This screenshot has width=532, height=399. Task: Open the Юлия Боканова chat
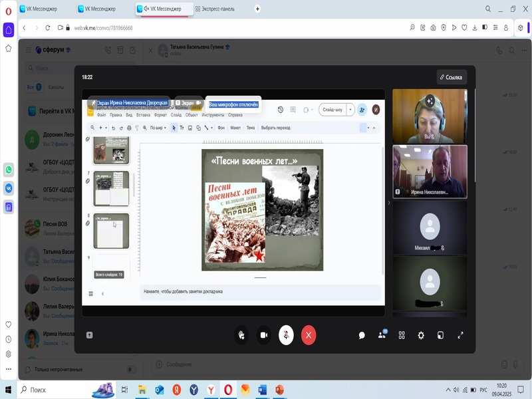[x=49, y=284]
